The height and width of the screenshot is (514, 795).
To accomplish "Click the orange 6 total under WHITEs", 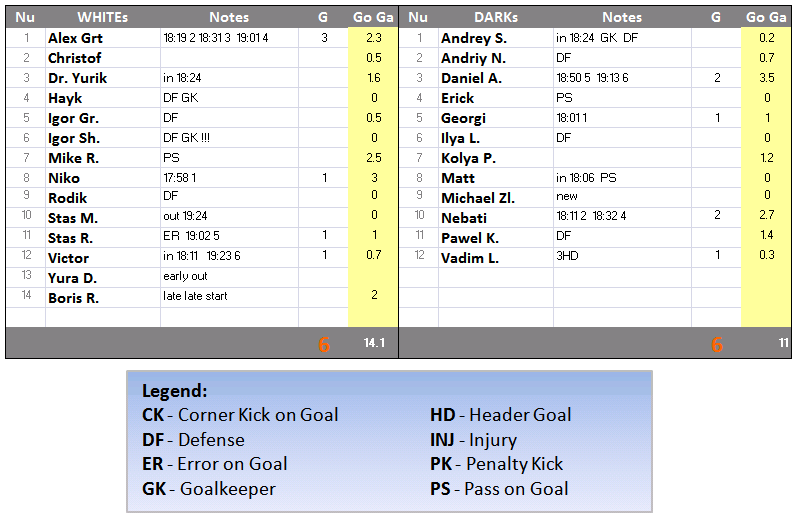I will (x=324, y=345).
